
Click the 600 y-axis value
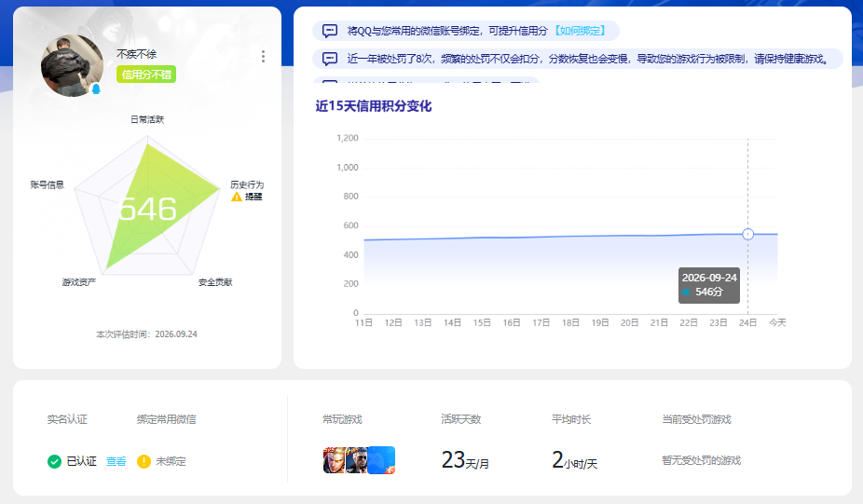[x=350, y=225]
